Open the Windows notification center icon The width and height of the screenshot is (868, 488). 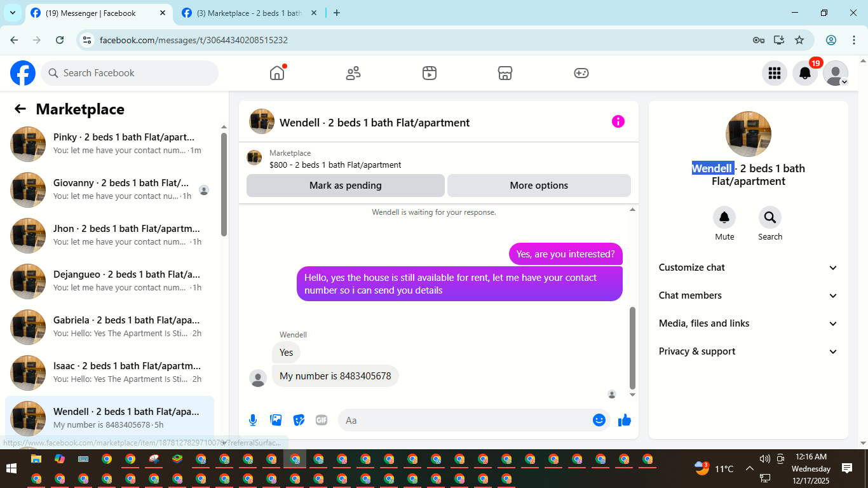tap(847, 468)
